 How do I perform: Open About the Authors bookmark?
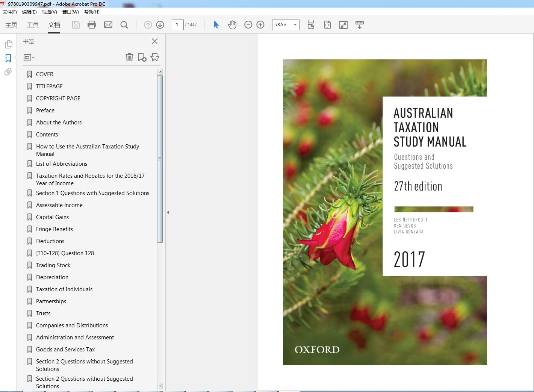click(x=59, y=123)
